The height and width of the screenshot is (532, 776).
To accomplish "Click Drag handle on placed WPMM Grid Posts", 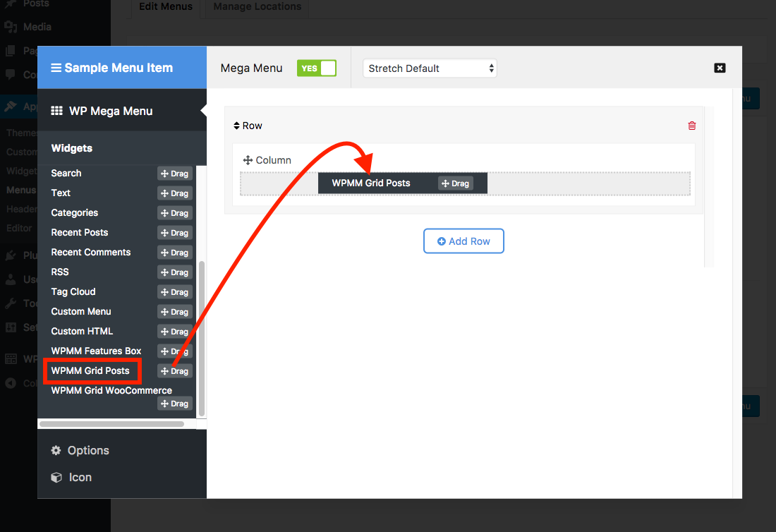I will pyautogui.click(x=455, y=183).
